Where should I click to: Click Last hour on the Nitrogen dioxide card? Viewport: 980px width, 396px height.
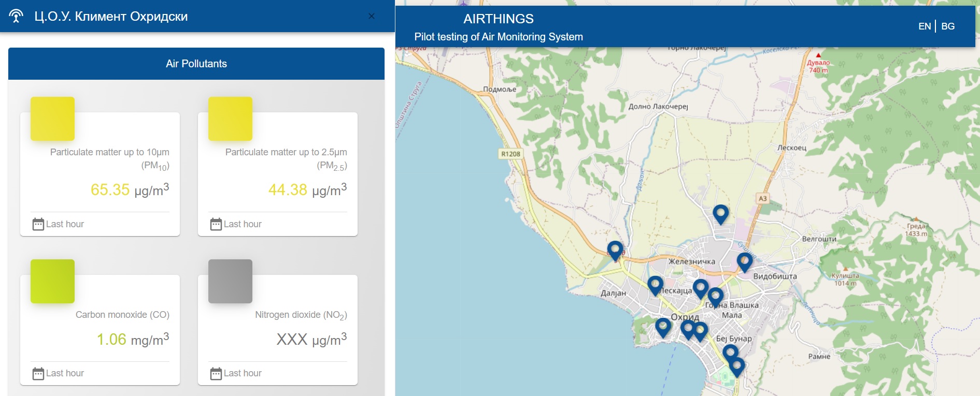point(242,373)
